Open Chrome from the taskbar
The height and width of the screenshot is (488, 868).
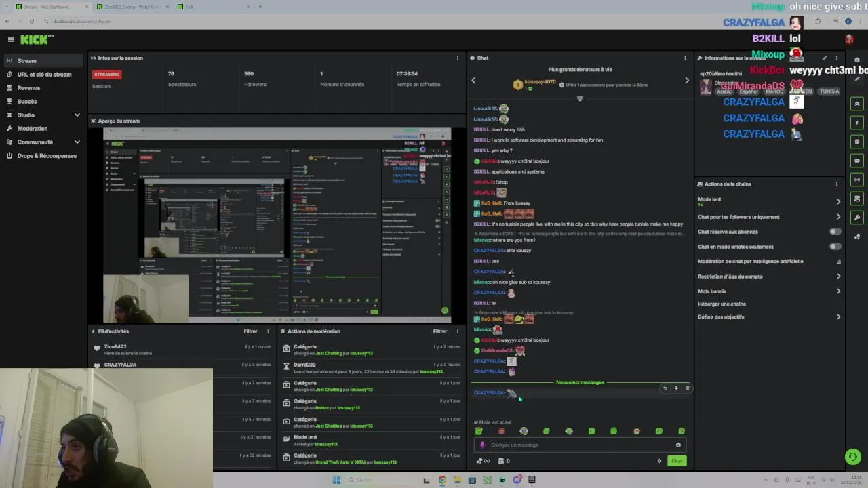(442, 480)
